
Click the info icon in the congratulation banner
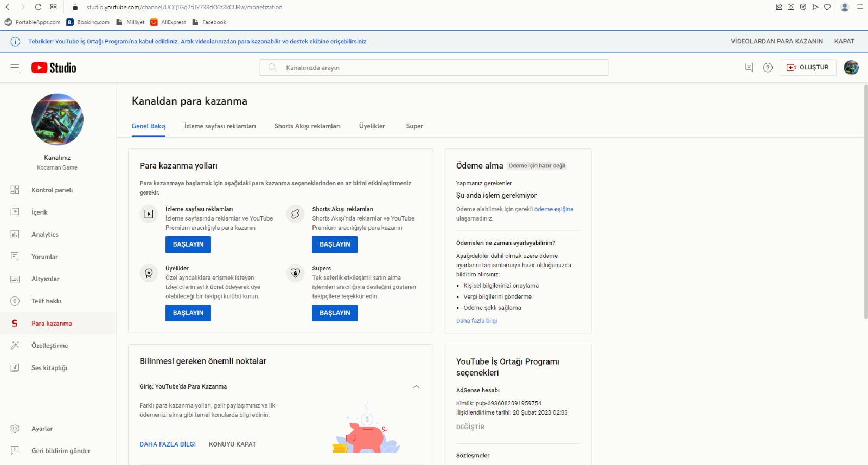[x=15, y=42]
